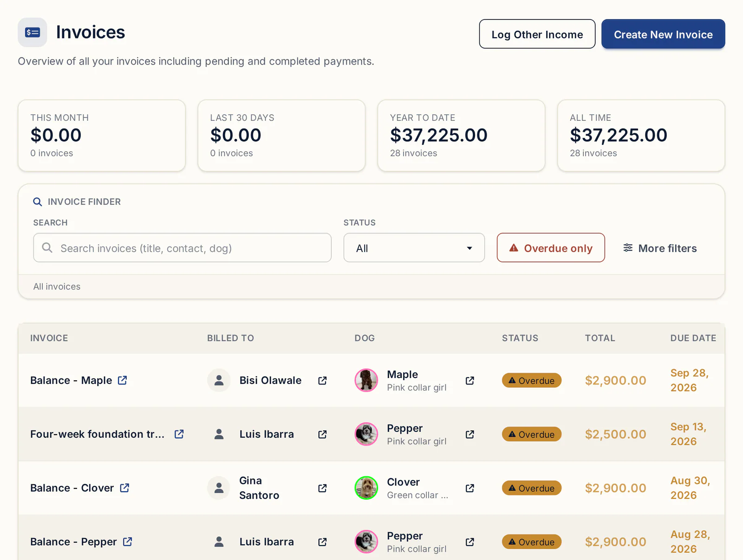Click Overdue badge in Balance - Maple row
This screenshot has height=560, width=743.
click(x=532, y=380)
